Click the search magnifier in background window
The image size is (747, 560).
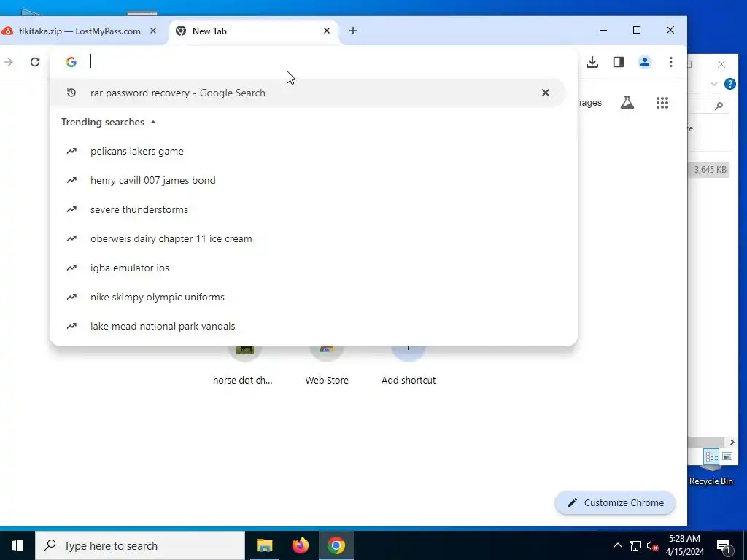coord(719,106)
